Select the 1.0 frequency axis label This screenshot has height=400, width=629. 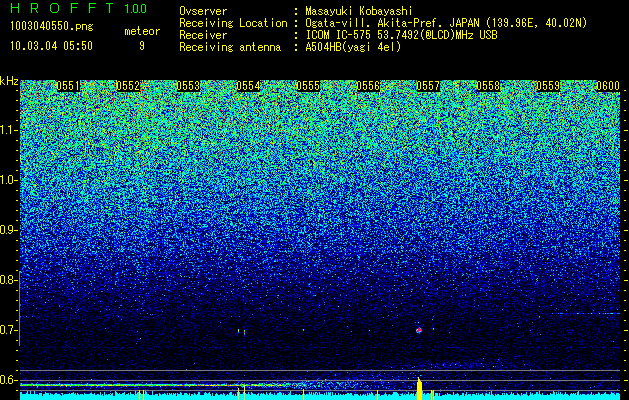[x=8, y=180]
